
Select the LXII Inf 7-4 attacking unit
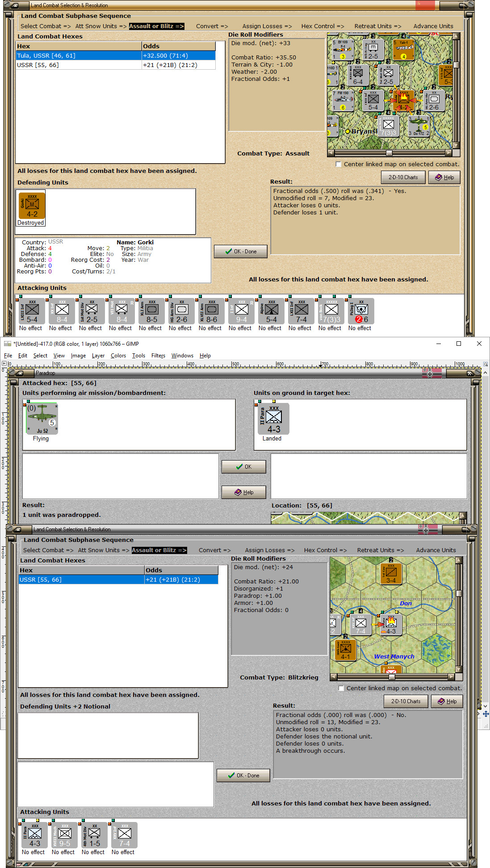coord(302,311)
